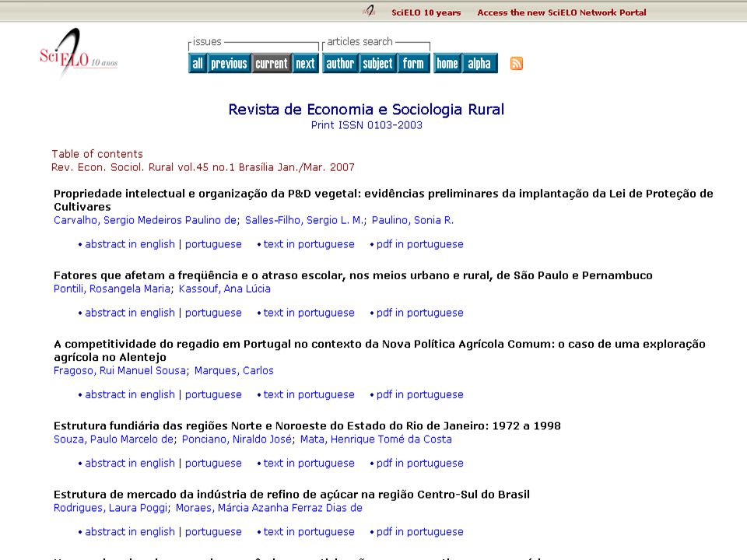Open the Revista de Economia e Sociologia Rural title

366,110
